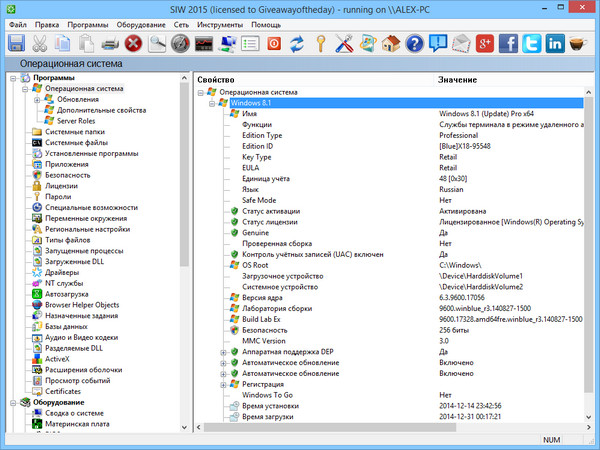Expand Аппаратная поддержка DEP row
The width and height of the screenshot is (600, 450).
223,352
